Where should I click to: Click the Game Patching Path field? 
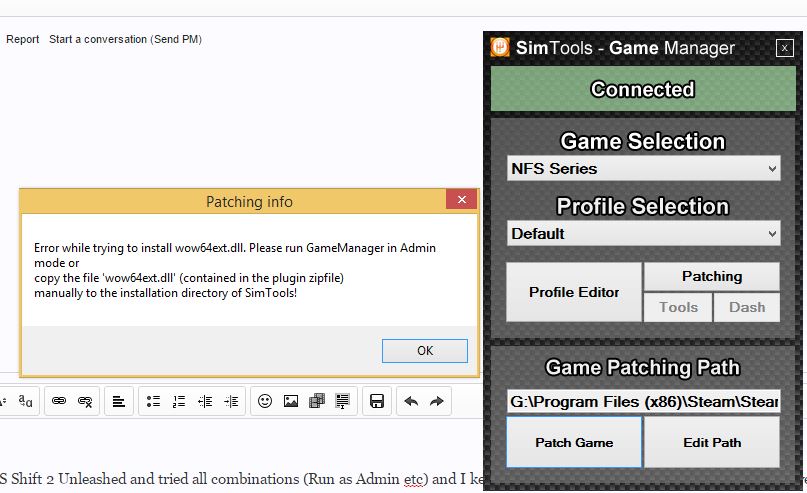643,401
